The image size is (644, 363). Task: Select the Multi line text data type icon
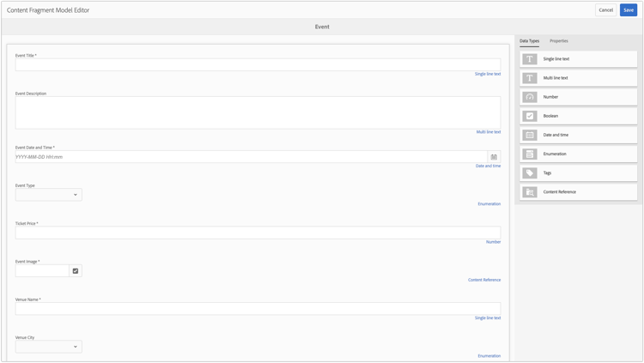[x=530, y=78]
